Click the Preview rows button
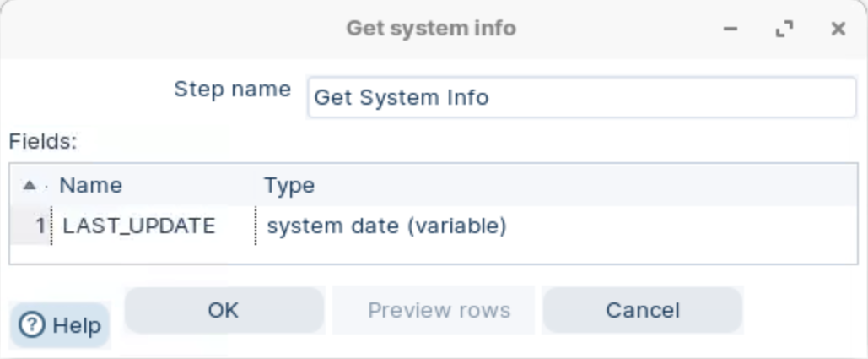The height and width of the screenshot is (359, 868). click(x=439, y=310)
